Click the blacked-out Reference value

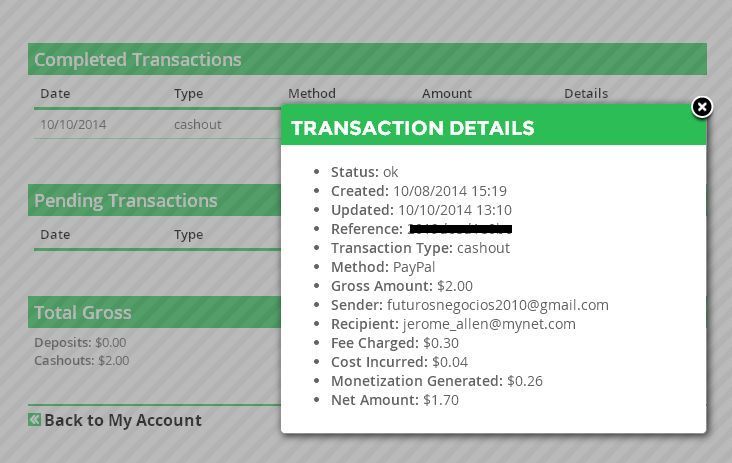(x=460, y=229)
